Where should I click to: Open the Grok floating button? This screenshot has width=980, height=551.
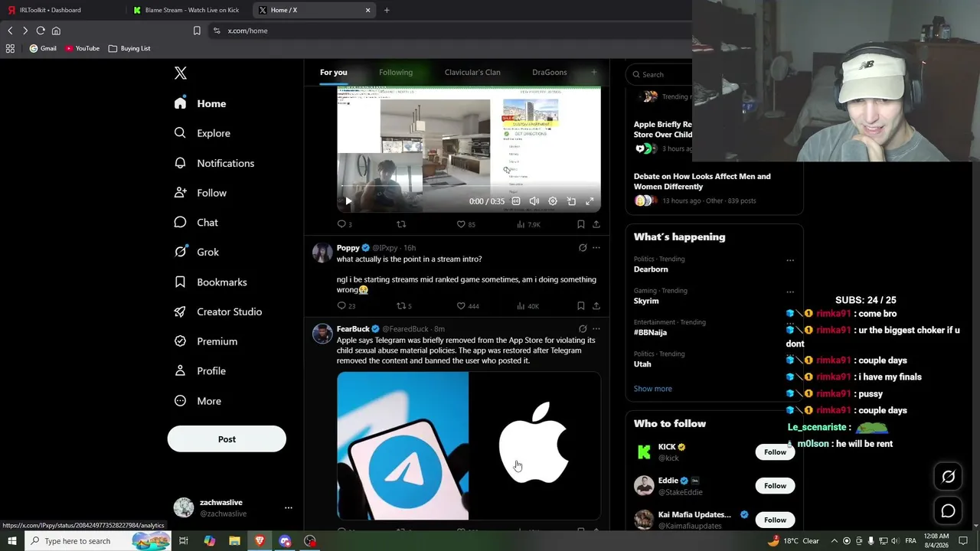(x=948, y=477)
